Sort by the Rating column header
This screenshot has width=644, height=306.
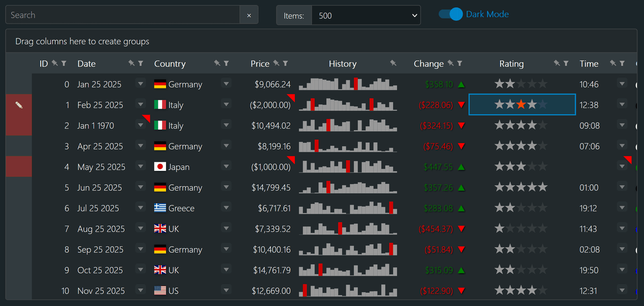pos(511,64)
